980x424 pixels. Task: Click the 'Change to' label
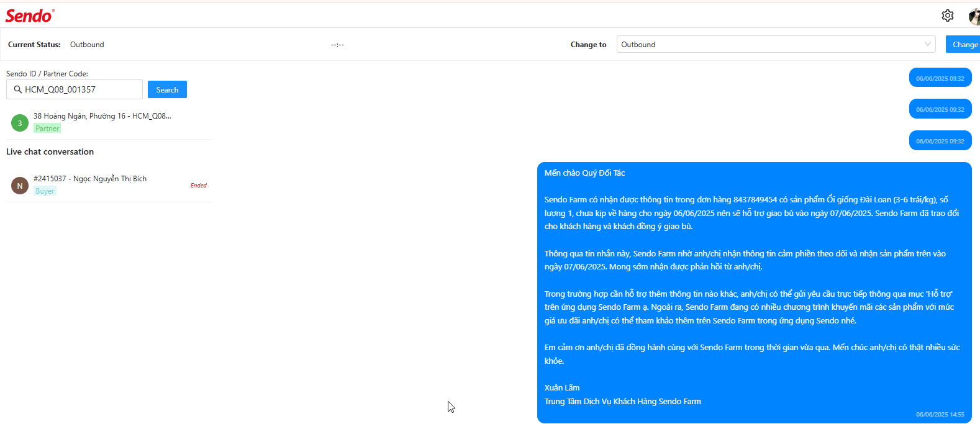[588, 45]
